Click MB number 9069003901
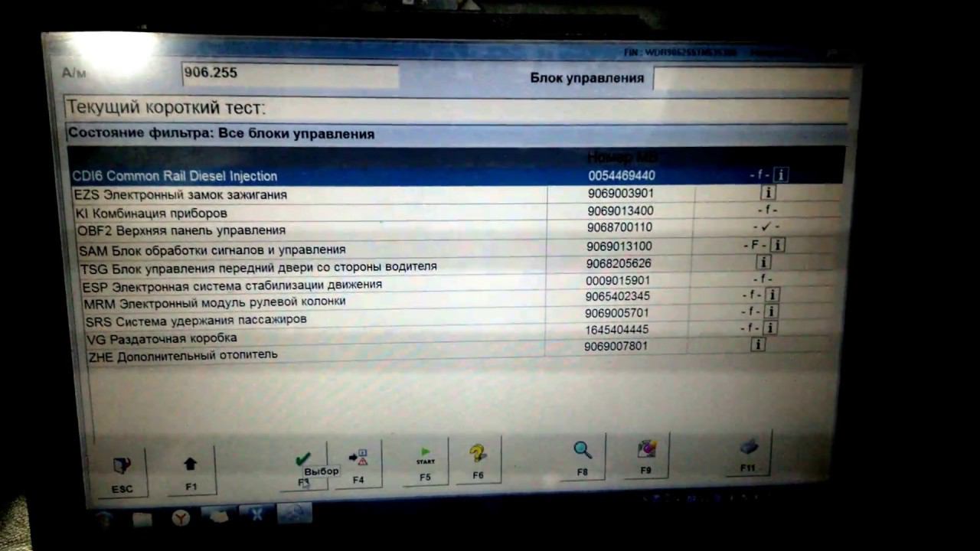The width and height of the screenshot is (980, 551). [x=621, y=194]
